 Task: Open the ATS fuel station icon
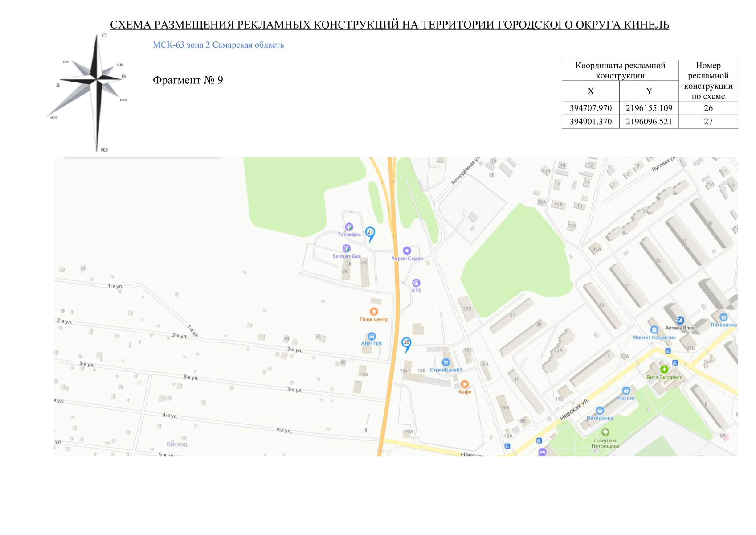pyautogui.click(x=416, y=283)
